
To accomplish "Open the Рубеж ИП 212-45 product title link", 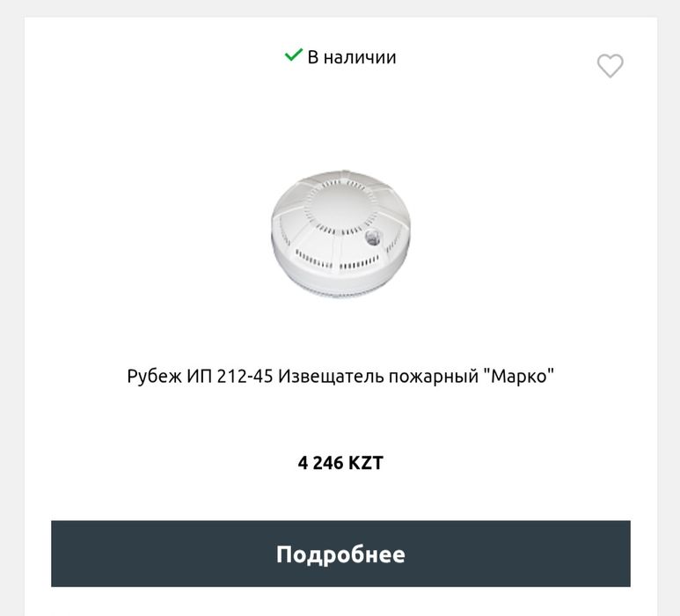I will [340, 377].
